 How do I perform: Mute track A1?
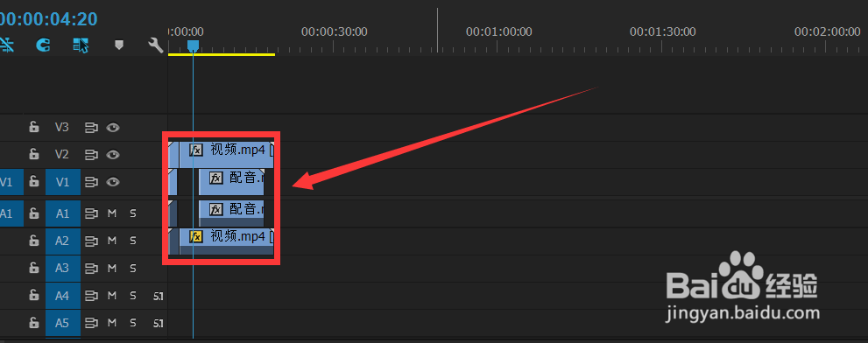coord(112,213)
